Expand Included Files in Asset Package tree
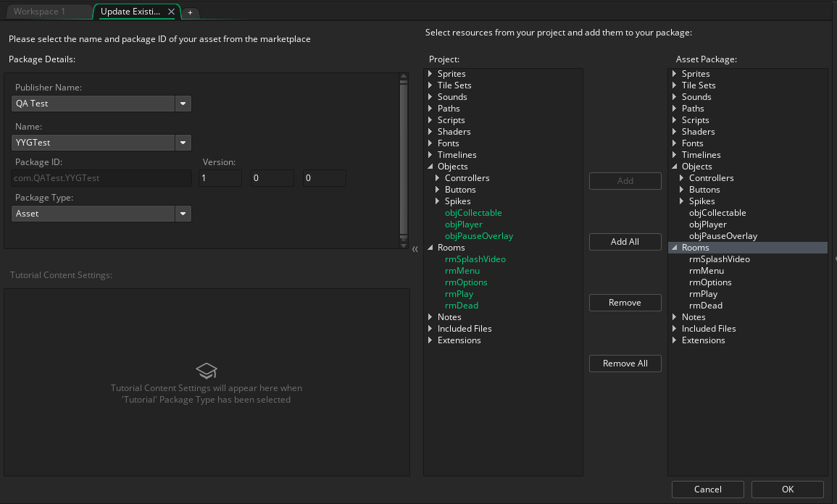 pos(674,329)
